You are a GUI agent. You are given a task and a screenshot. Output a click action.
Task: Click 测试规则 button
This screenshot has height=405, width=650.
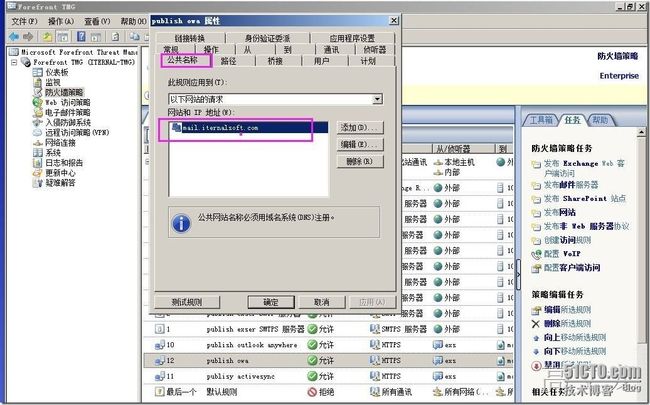click(187, 302)
